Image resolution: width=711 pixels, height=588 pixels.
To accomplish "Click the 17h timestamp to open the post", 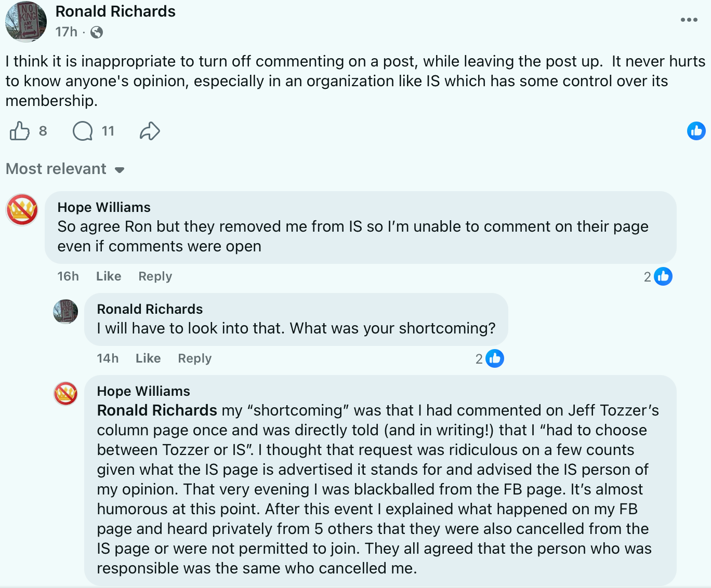I will point(64,32).
